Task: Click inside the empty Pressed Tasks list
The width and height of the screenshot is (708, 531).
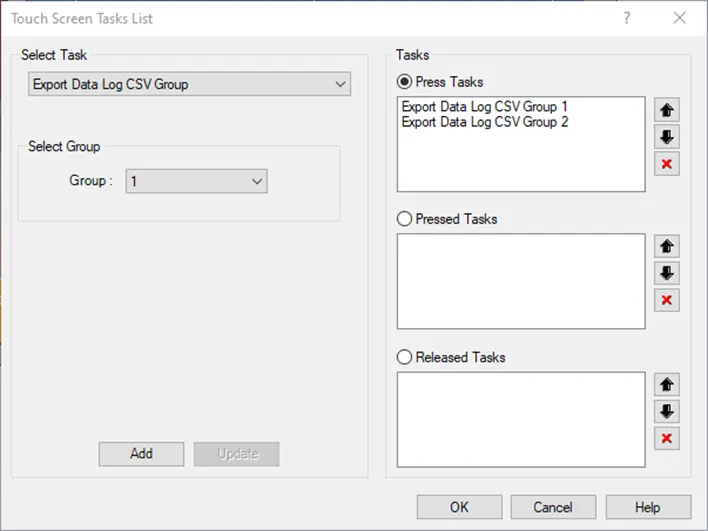Action: click(521, 281)
